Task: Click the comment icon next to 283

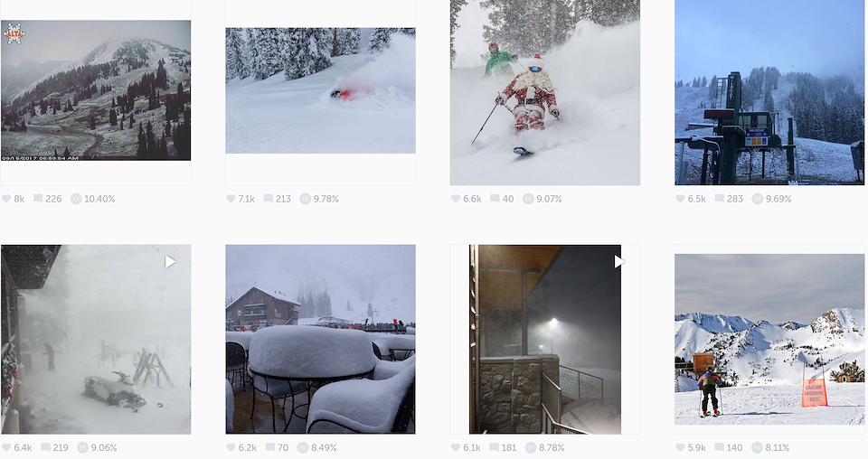Action: tap(720, 199)
